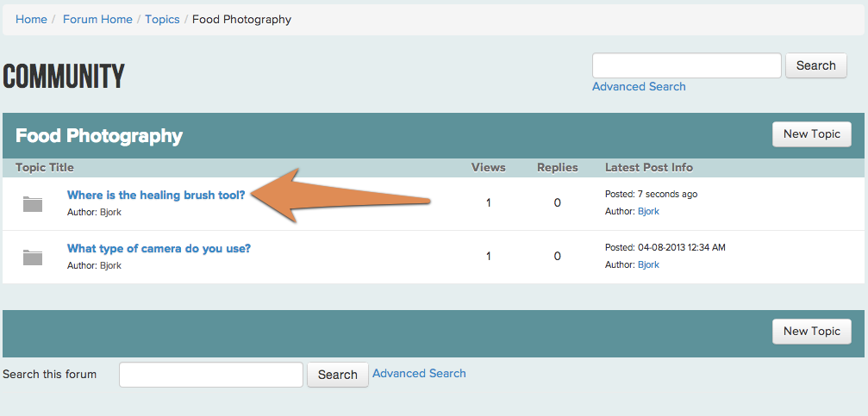868x416 pixels.
Task: Open Bjork profile link in second row's latest post
Action: [648, 264]
